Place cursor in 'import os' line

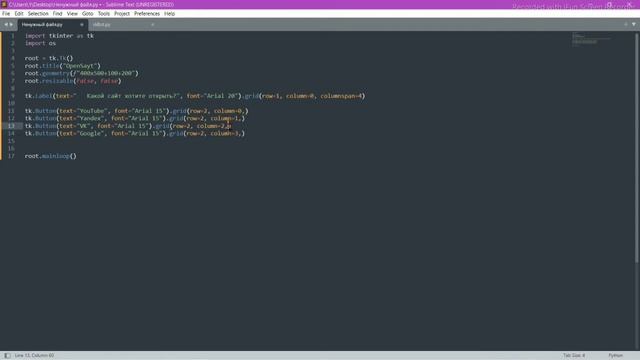click(40, 43)
